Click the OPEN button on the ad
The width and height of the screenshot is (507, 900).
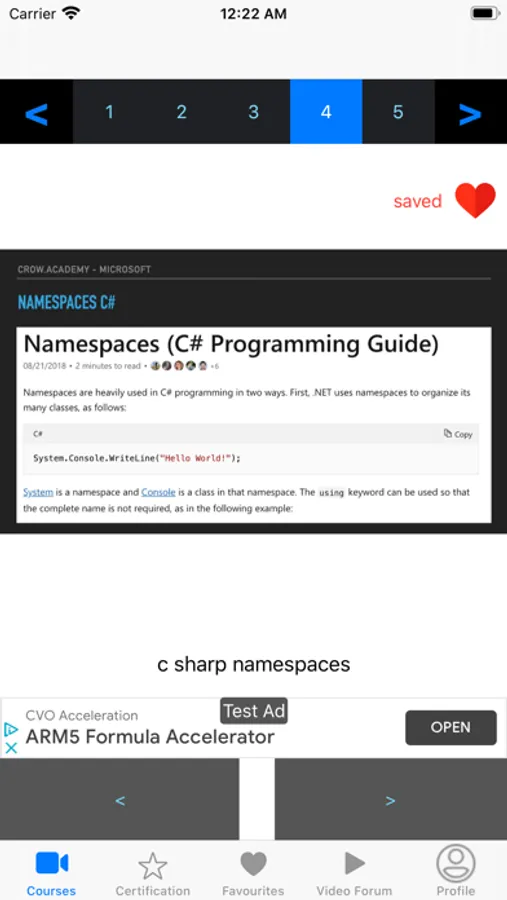coord(451,727)
